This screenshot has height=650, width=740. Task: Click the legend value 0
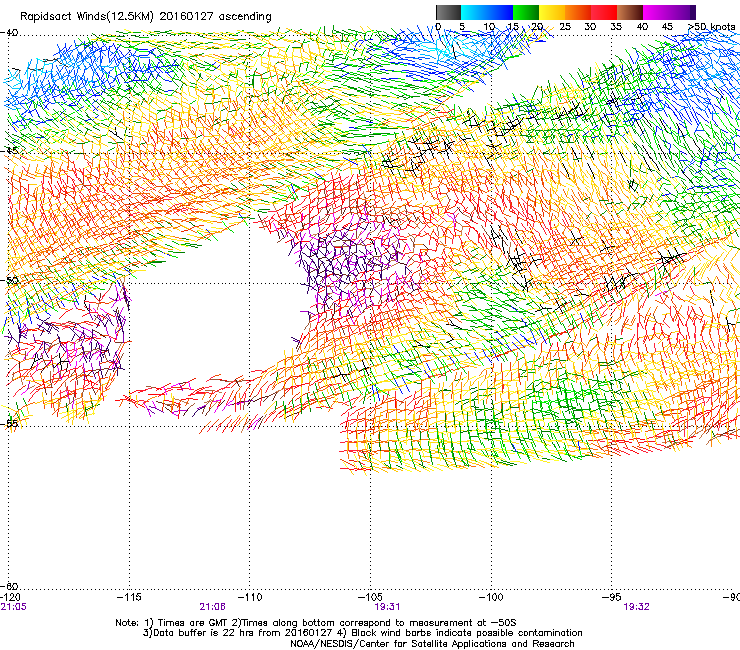pos(438,26)
